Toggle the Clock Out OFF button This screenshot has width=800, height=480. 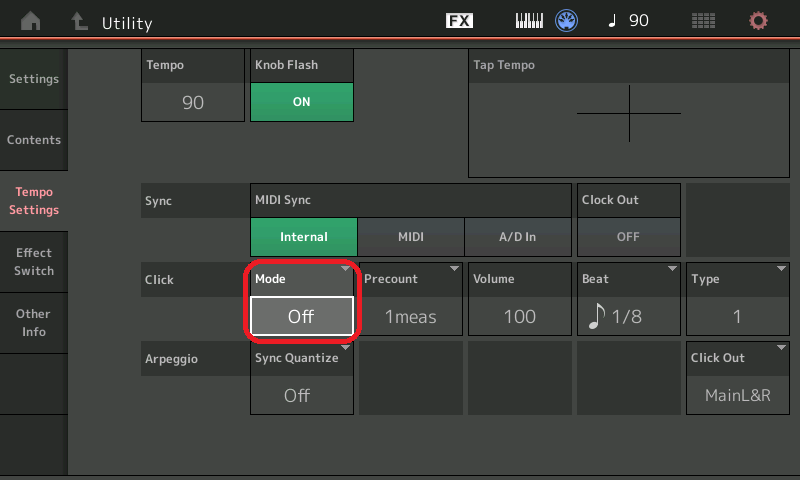pos(628,237)
